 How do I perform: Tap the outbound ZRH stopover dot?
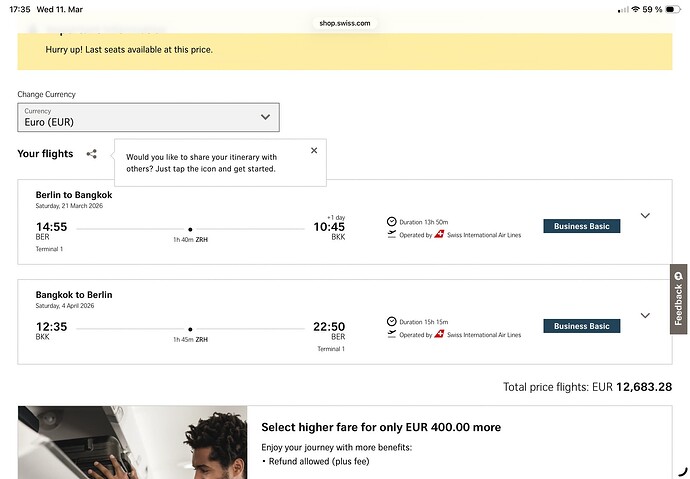[190, 230]
